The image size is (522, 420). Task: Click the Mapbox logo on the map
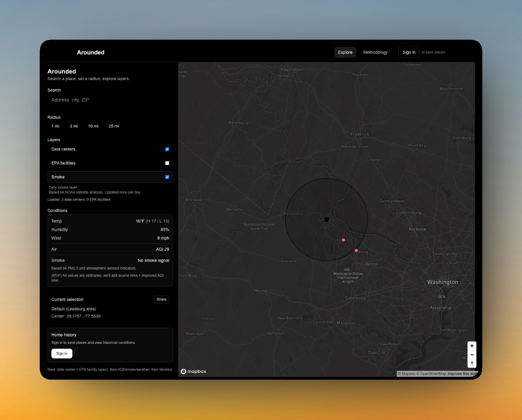(193, 371)
